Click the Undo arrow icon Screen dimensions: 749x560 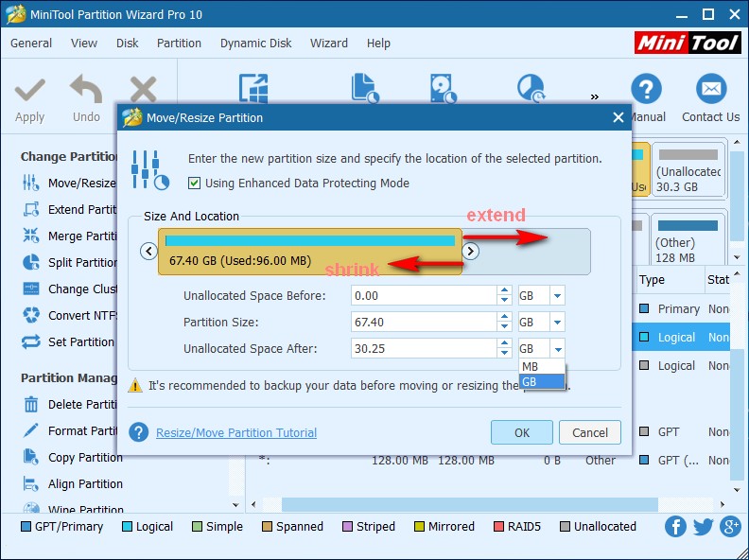tap(86, 89)
